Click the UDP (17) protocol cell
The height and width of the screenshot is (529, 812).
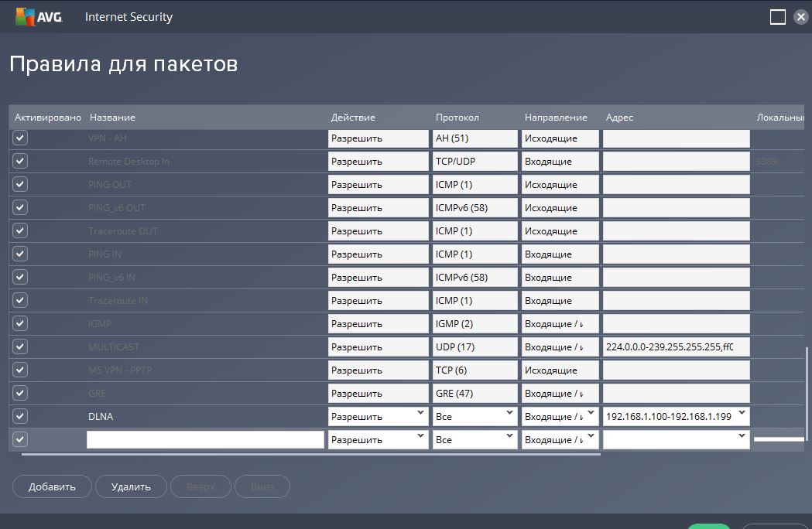(475, 346)
